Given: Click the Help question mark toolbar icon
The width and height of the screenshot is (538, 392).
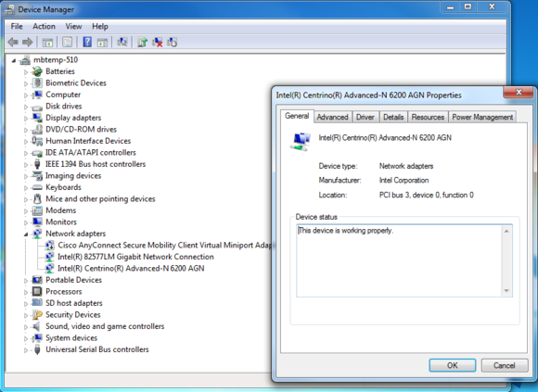Looking at the screenshot, I should coord(87,42).
